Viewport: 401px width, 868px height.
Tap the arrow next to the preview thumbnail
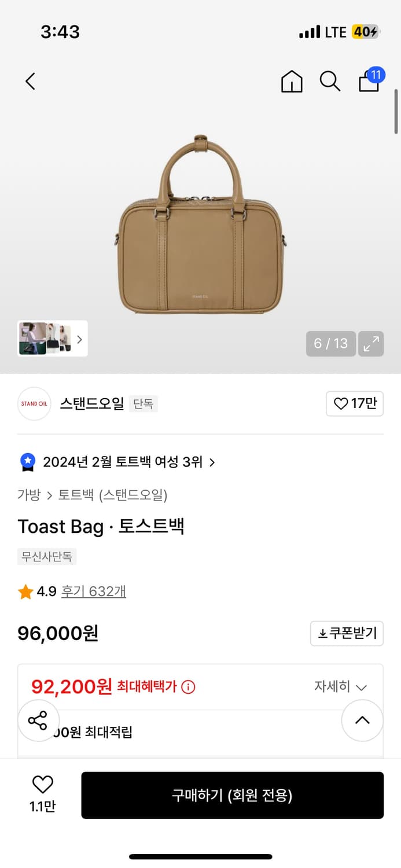(79, 340)
